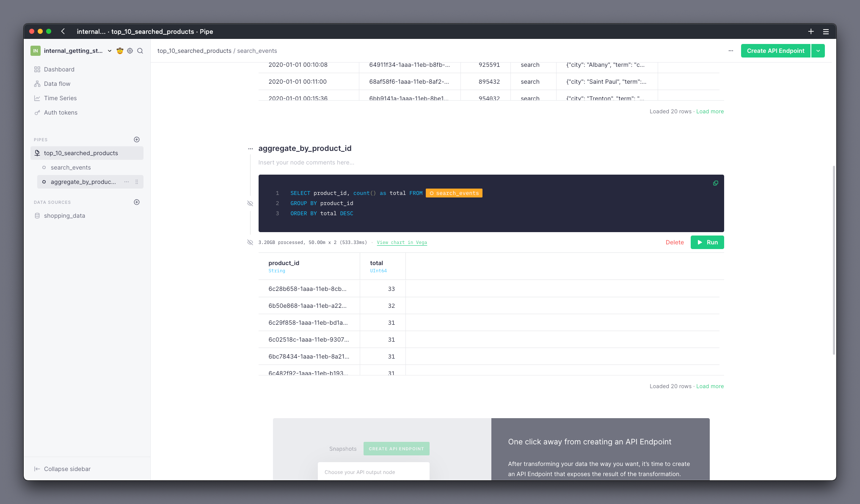Viewport: 860px width, 504px height.
Task: Click the Auth tokens key icon
Action: (x=37, y=112)
